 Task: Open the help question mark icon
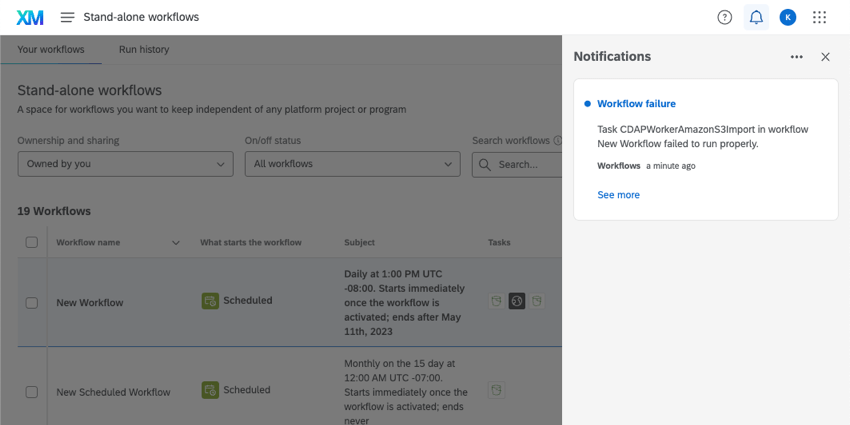(x=725, y=17)
